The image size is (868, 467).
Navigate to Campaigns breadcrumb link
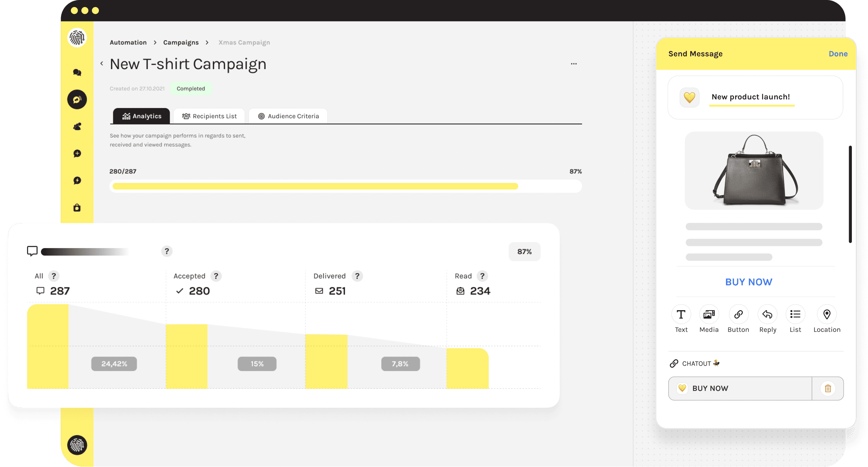(x=181, y=42)
